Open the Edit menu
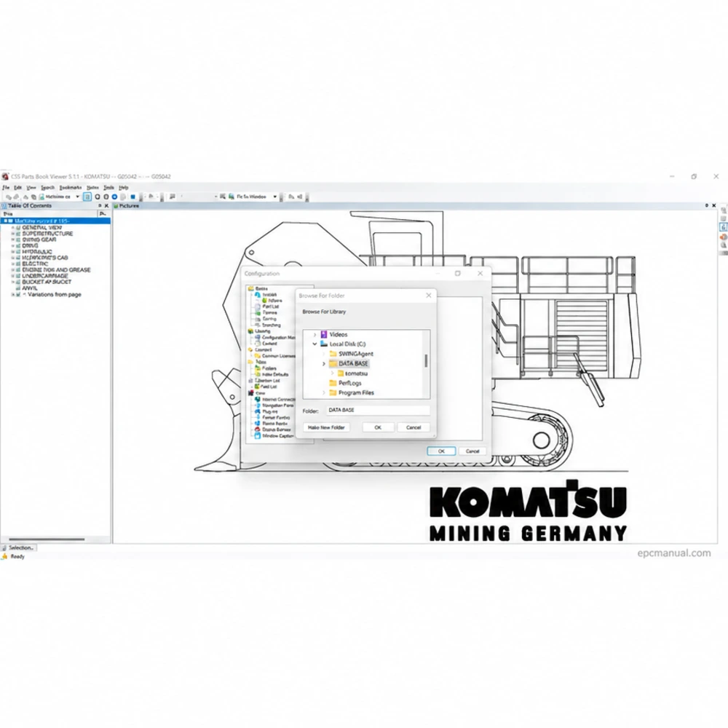728x728 pixels. (17, 188)
